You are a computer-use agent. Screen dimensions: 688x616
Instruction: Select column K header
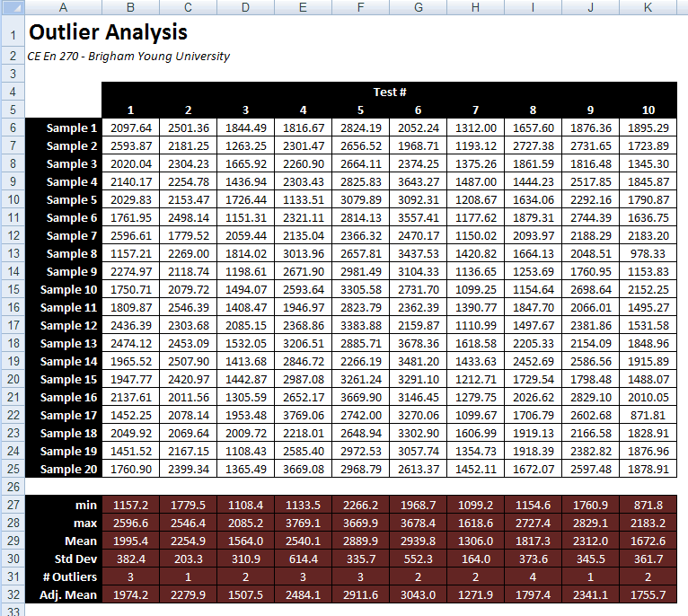(648, 7)
